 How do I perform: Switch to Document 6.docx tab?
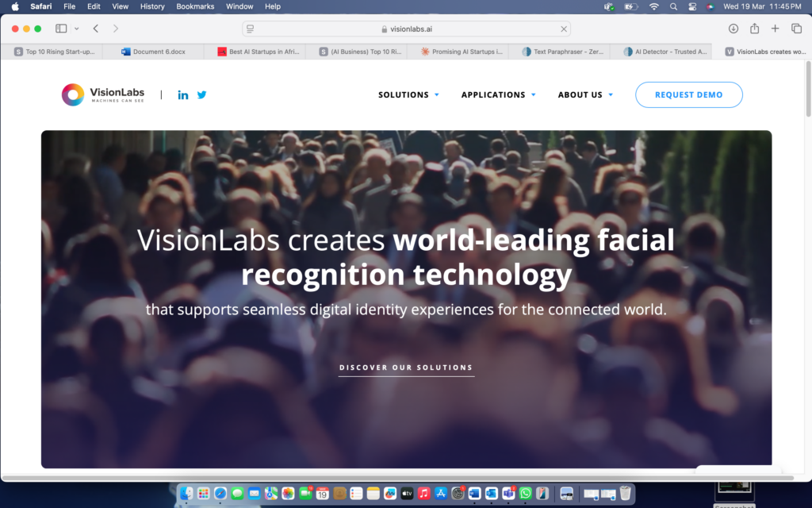pos(153,52)
